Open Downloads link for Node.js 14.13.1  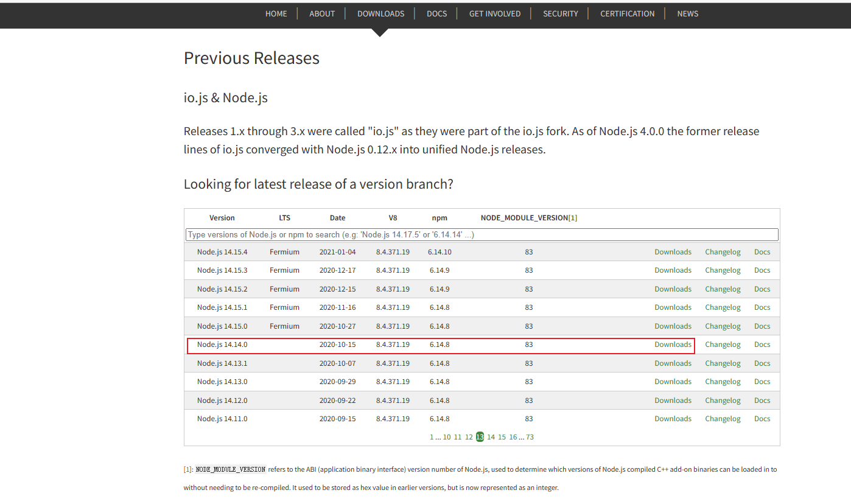(x=673, y=363)
